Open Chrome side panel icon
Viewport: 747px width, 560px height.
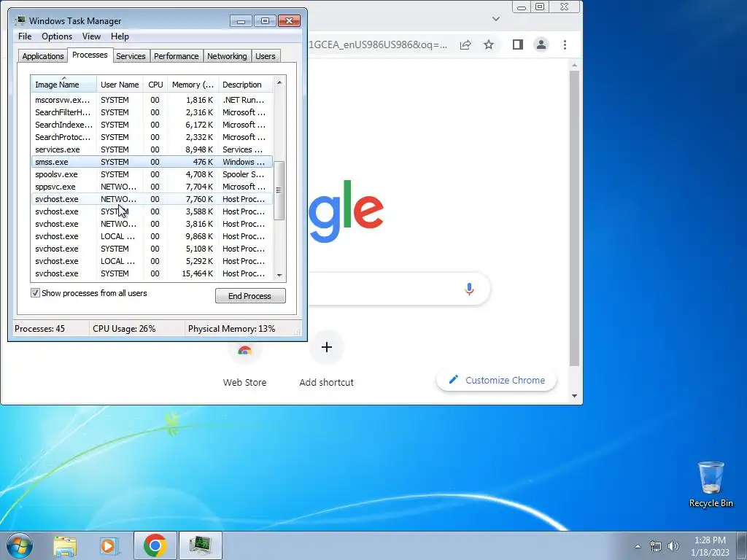point(518,44)
